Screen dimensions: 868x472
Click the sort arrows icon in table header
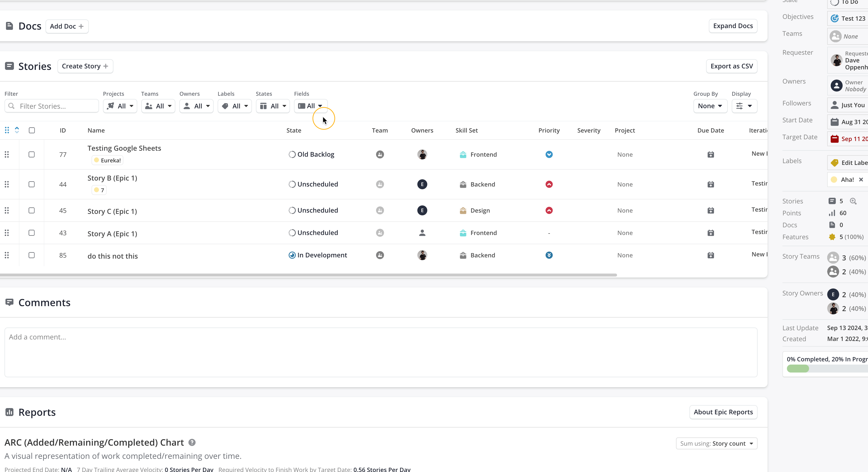click(17, 130)
